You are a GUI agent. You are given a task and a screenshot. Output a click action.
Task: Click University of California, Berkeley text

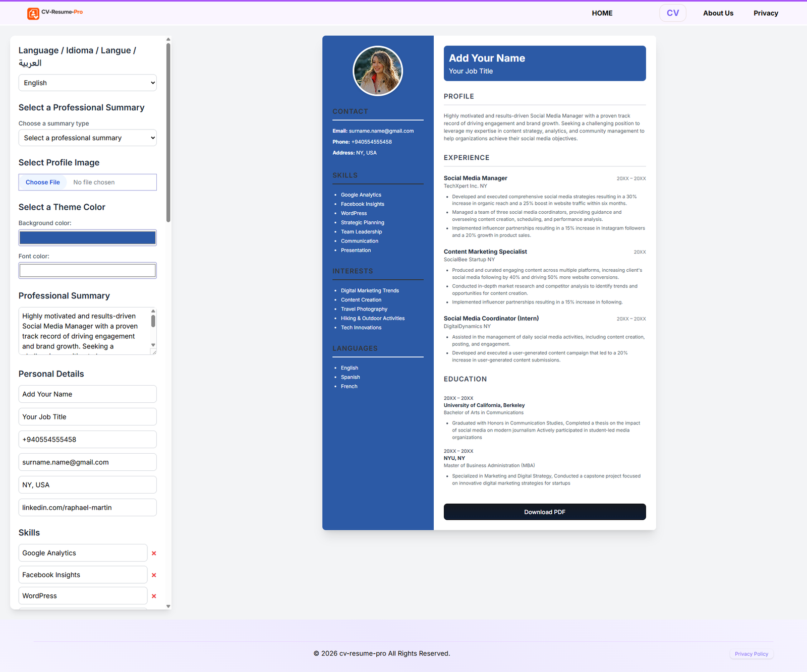[484, 405]
